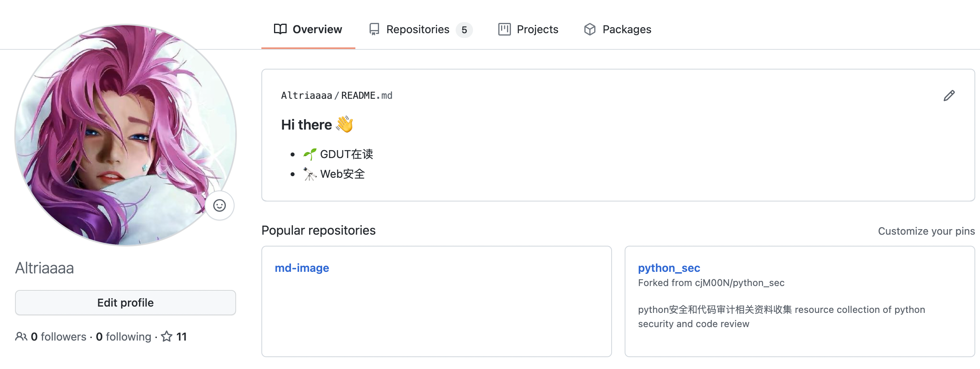Click the Web安全 list item

click(334, 174)
